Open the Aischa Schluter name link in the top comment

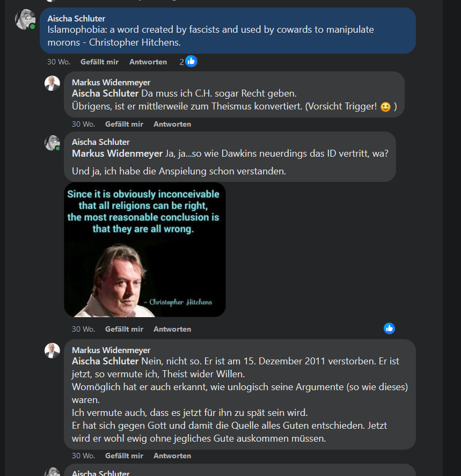77,19
